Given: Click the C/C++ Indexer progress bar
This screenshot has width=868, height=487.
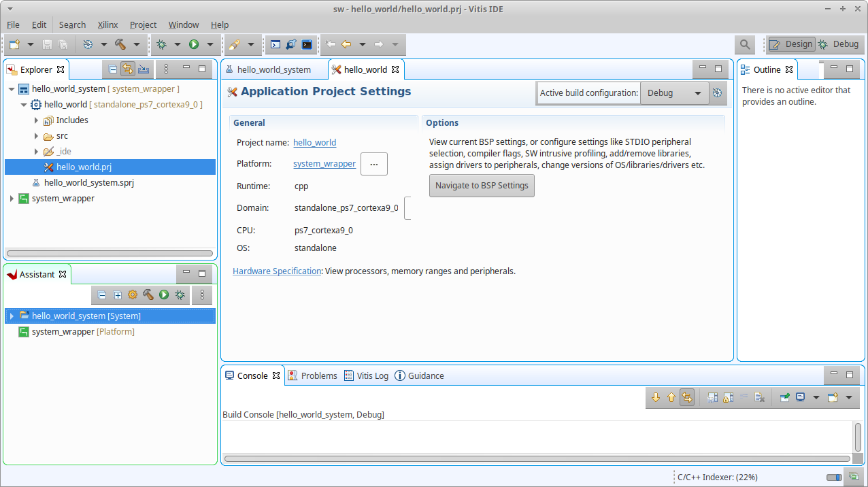Looking at the screenshot, I should pos(833,477).
